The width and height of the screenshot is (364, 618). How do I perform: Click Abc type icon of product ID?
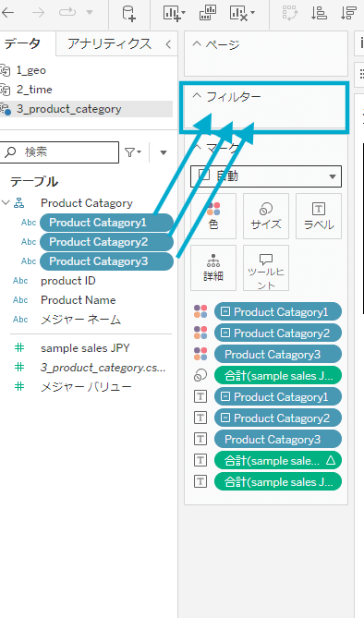[20, 281]
